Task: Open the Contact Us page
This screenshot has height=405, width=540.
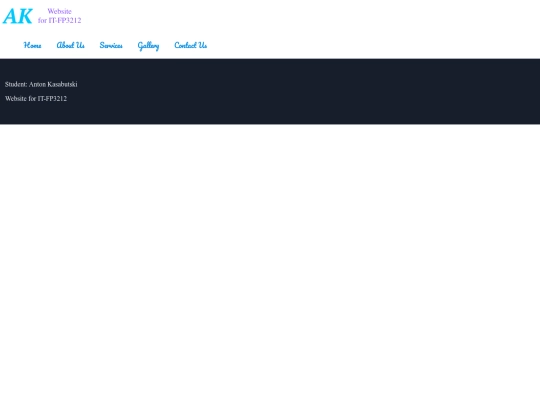Action: [190, 45]
